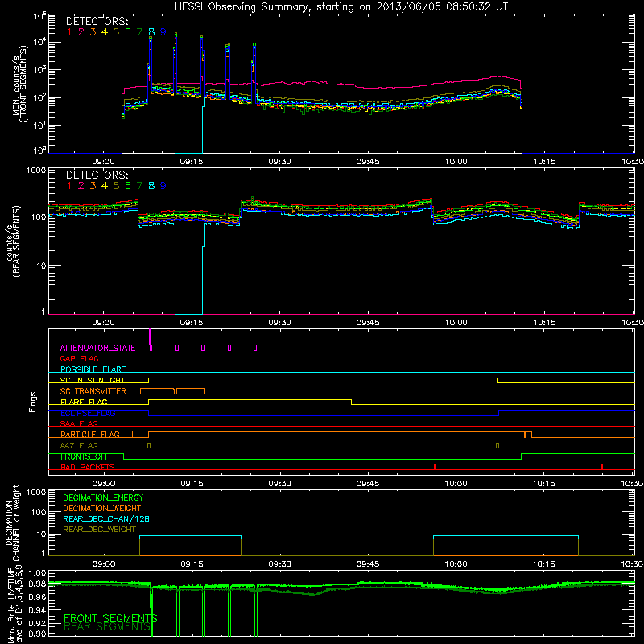Click the HESSI Observing Summary title text
This screenshot has width=644, height=644.
pyautogui.click(x=341, y=7)
